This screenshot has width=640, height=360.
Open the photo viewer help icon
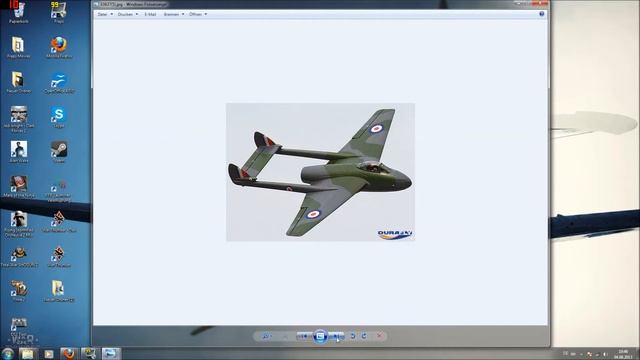click(542, 14)
